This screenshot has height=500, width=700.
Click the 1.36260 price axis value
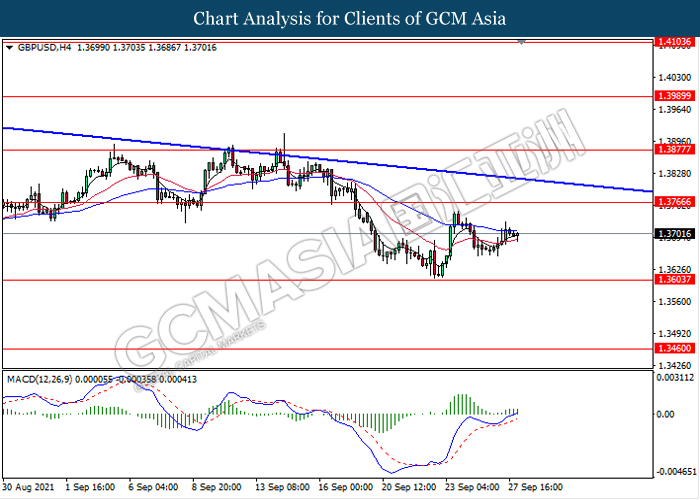(x=675, y=269)
